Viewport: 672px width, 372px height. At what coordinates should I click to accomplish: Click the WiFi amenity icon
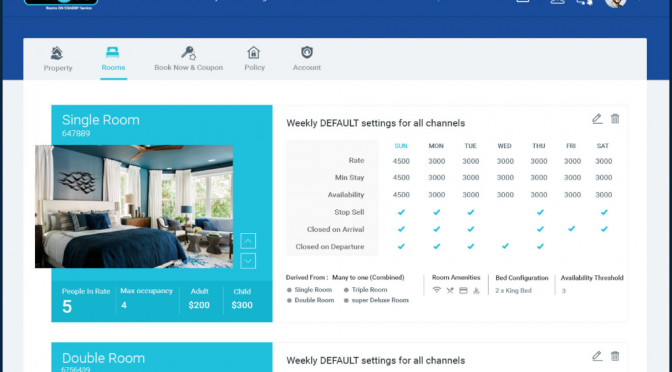(x=436, y=290)
